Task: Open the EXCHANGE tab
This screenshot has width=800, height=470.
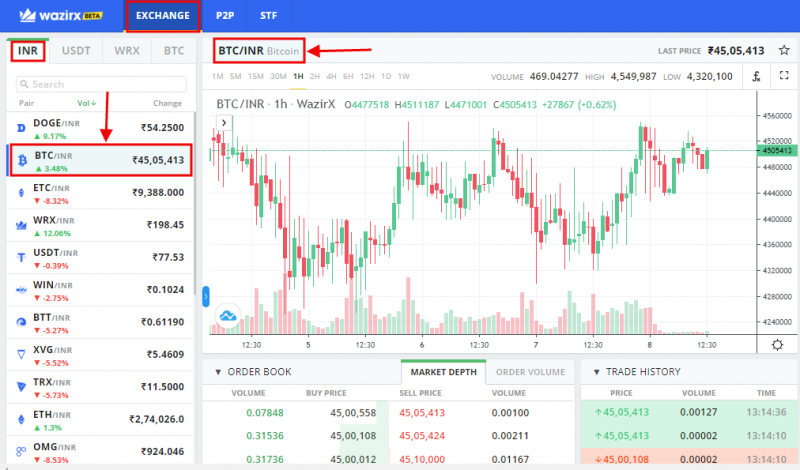Action: coord(163,16)
